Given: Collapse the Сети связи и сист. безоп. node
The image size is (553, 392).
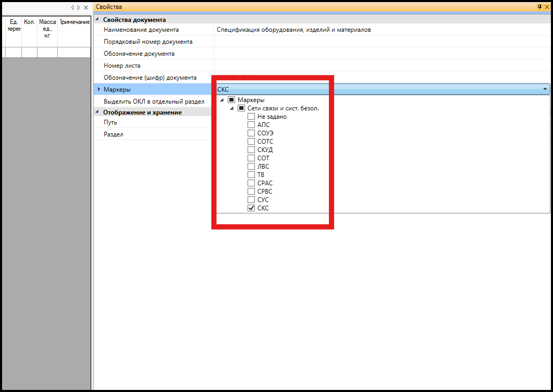Looking at the screenshot, I should pos(232,108).
